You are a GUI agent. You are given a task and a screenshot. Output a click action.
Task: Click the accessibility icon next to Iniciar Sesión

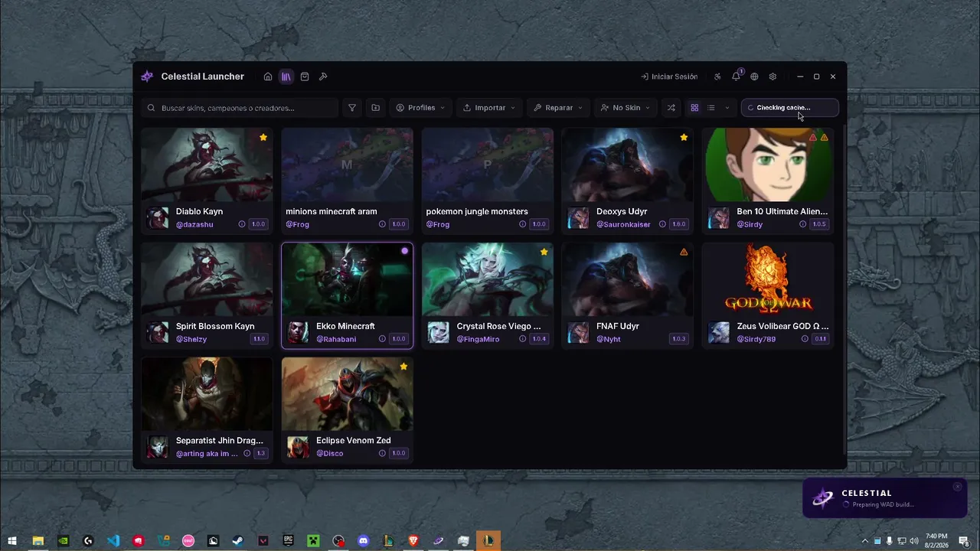[717, 77]
